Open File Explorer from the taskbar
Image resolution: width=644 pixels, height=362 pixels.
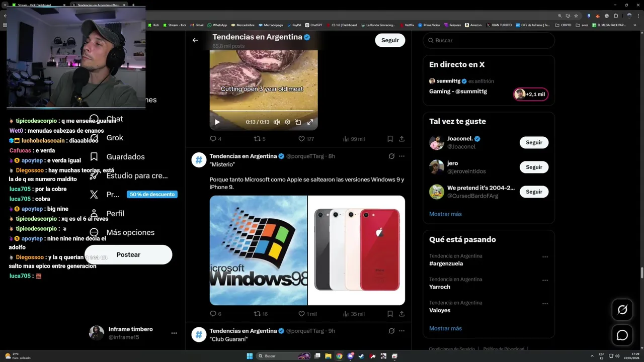point(328,356)
